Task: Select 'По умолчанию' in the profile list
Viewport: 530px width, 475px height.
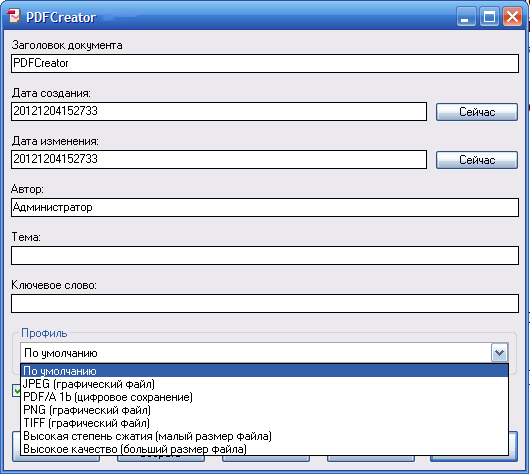Action: click(264, 371)
